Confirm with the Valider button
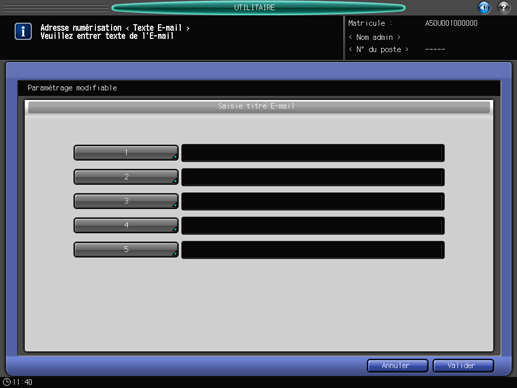 click(463, 366)
